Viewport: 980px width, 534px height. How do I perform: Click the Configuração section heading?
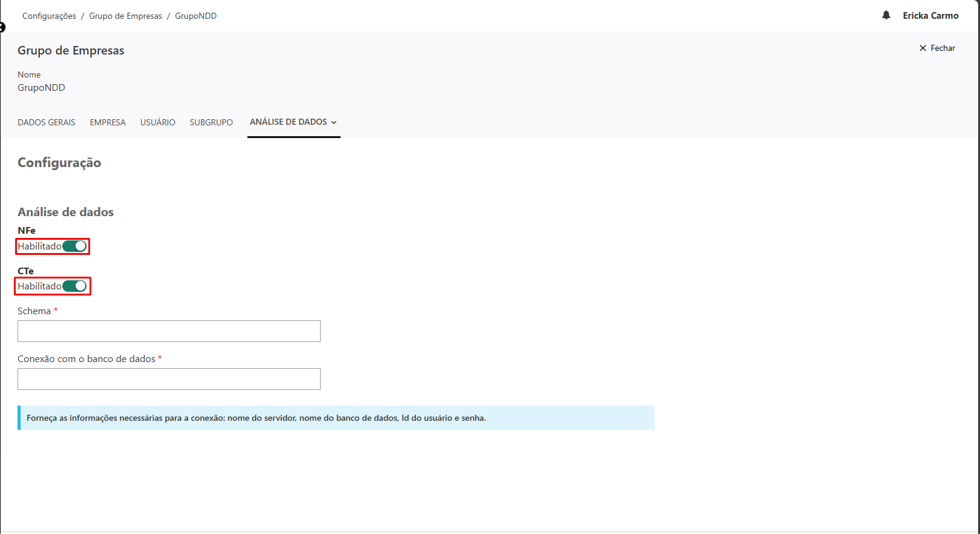[59, 162]
